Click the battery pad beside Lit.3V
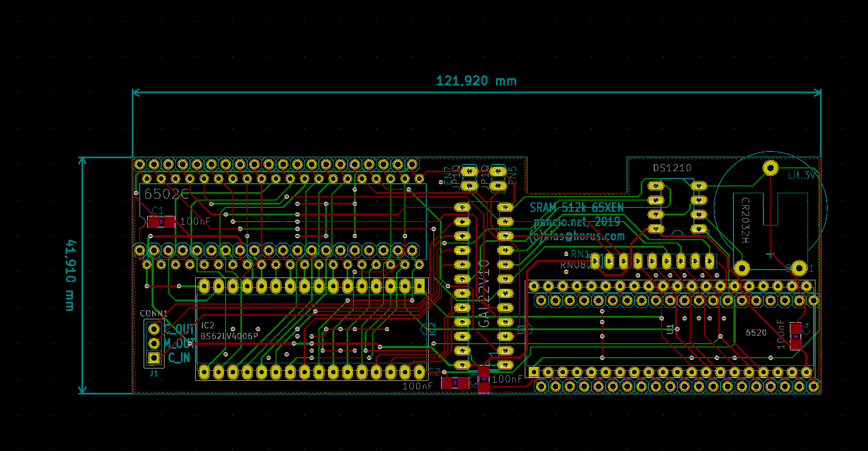 [x=770, y=167]
